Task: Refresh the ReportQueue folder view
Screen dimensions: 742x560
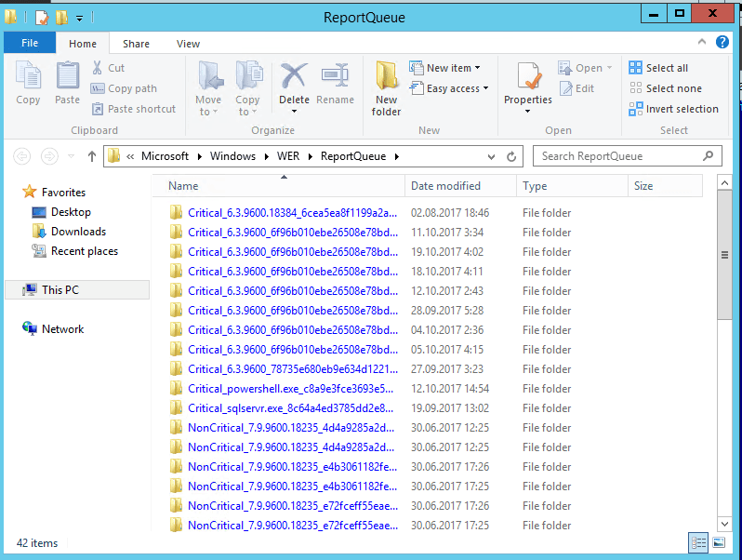Action: coord(511,156)
